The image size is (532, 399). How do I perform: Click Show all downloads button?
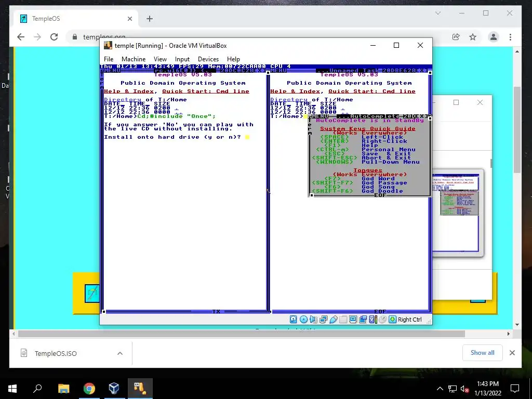(x=482, y=353)
